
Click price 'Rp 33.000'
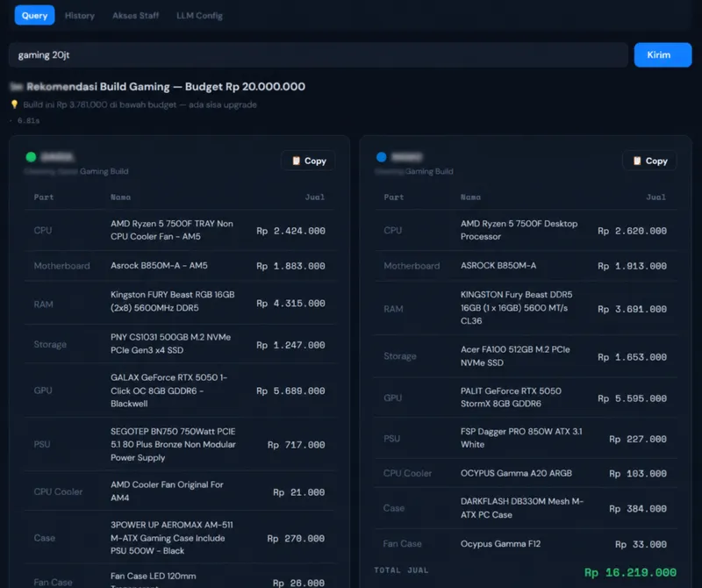tap(641, 544)
